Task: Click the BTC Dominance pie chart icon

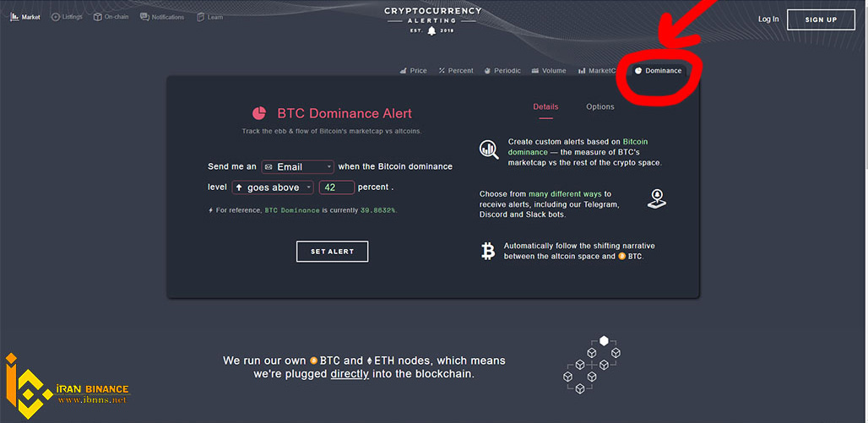Action: pos(259,113)
